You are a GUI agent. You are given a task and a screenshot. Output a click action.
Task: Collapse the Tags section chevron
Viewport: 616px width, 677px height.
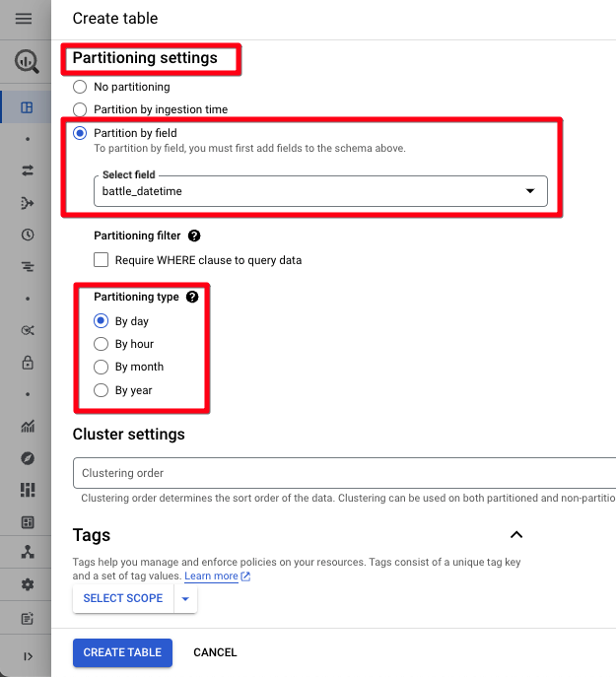pyautogui.click(x=516, y=534)
